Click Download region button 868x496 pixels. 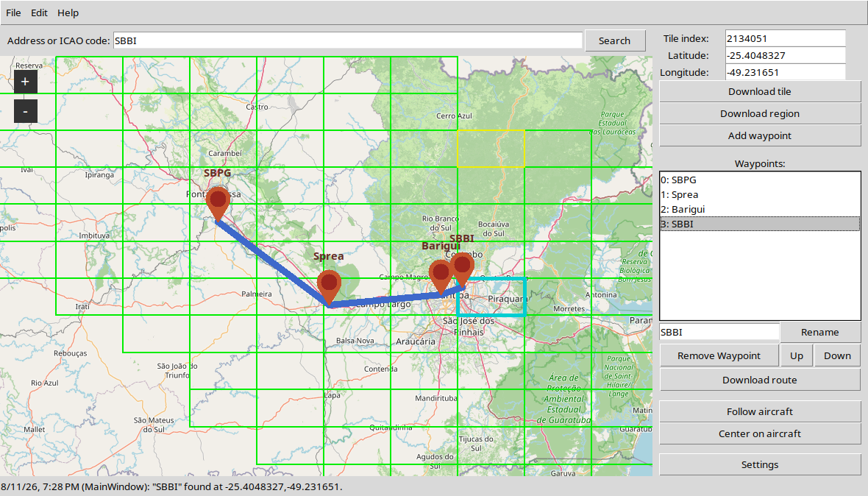pyautogui.click(x=759, y=113)
